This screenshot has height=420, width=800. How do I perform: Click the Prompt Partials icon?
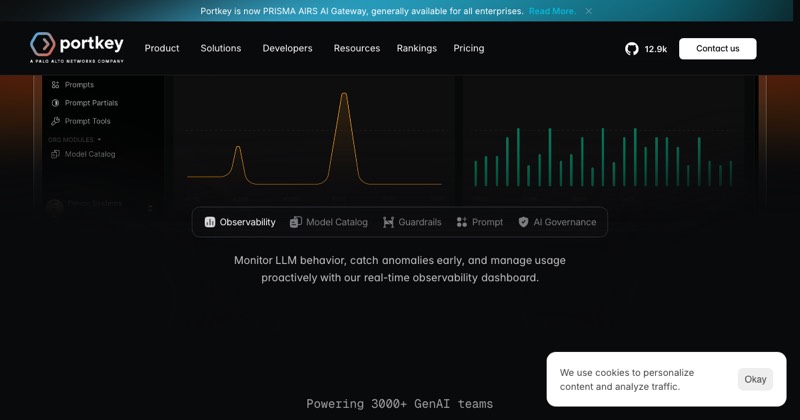point(55,103)
